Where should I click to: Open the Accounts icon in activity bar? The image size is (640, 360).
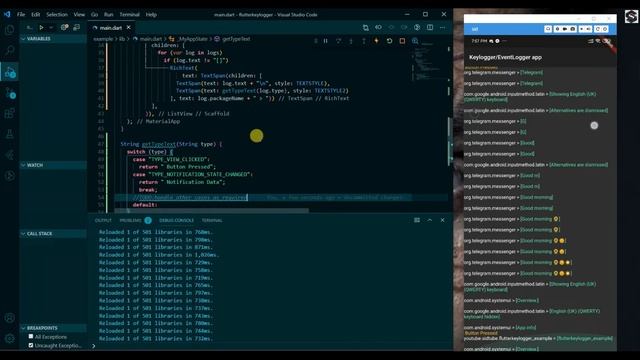pyautogui.click(x=9, y=318)
